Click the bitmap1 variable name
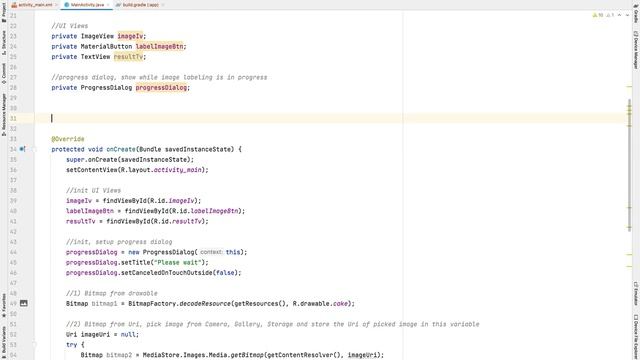The image size is (640, 360). pyautogui.click(x=104, y=304)
